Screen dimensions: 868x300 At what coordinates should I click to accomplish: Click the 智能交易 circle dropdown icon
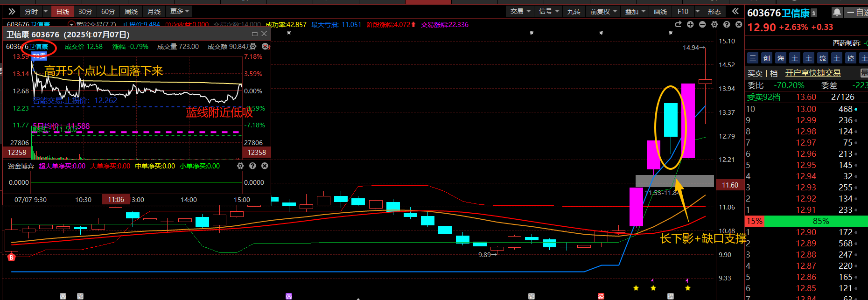(71, 24)
